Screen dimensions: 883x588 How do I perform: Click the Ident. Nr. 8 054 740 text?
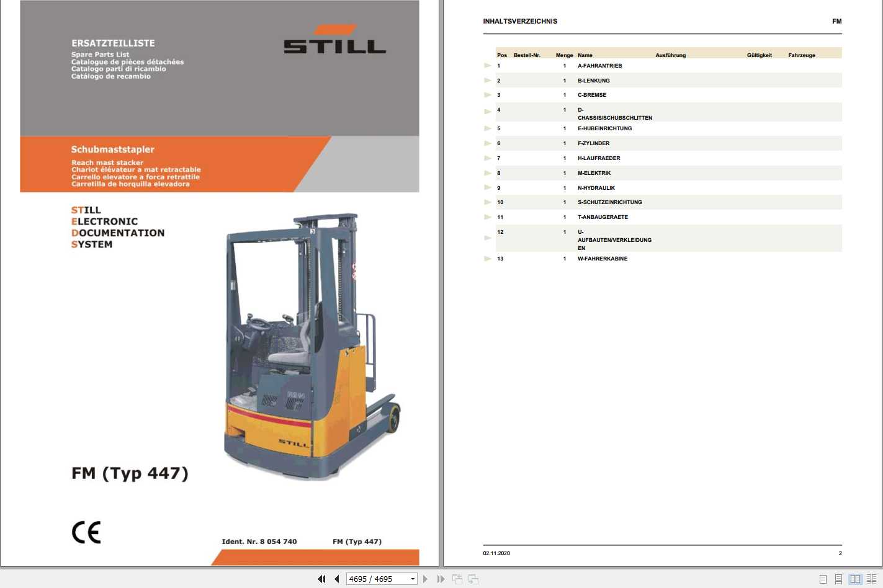[259, 541]
